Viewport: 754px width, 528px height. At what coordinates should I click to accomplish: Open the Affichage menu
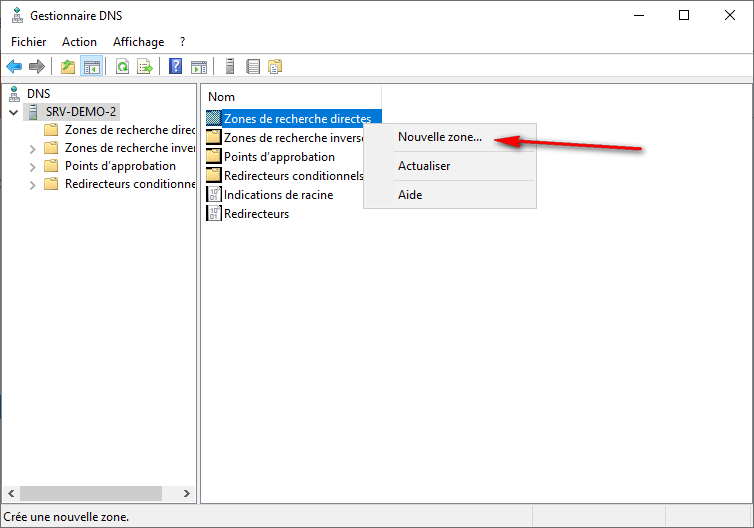(138, 42)
